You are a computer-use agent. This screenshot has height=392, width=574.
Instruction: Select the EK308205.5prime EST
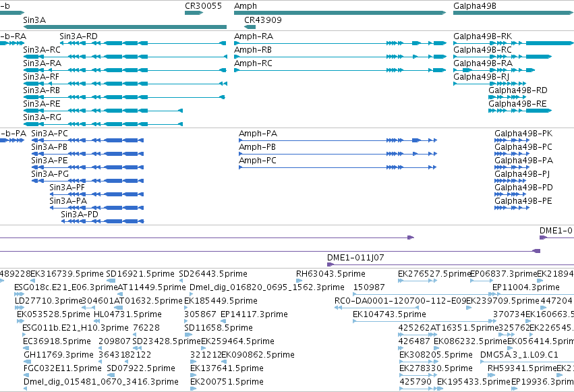(x=418, y=362)
